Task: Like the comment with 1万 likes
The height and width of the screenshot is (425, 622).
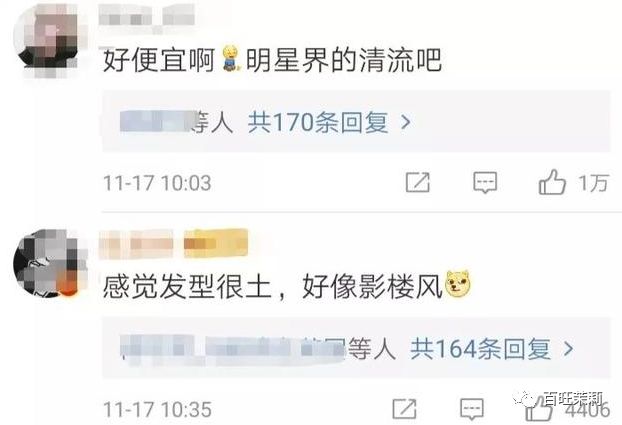Action: click(x=552, y=182)
